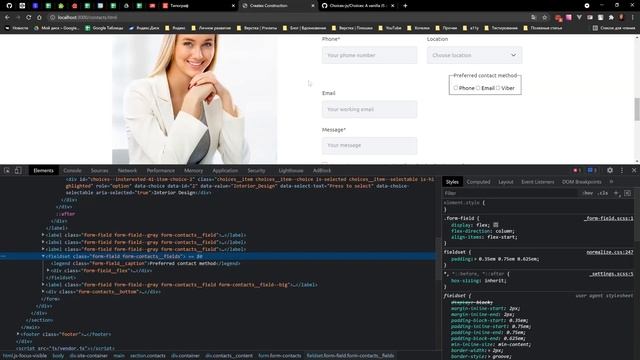Open a new browser tab with plus
The image size is (640, 360).
coord(405,6)
